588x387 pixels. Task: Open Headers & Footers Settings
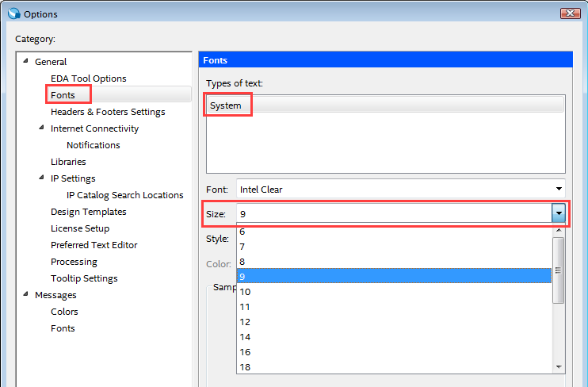pyautogui.click(x=108, y=112)
